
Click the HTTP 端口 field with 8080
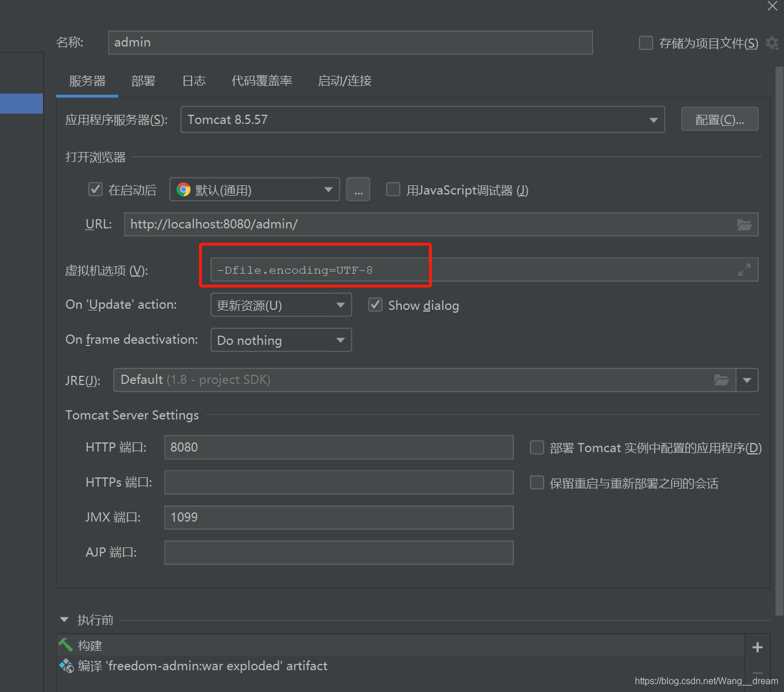click(x=339, y=447)
